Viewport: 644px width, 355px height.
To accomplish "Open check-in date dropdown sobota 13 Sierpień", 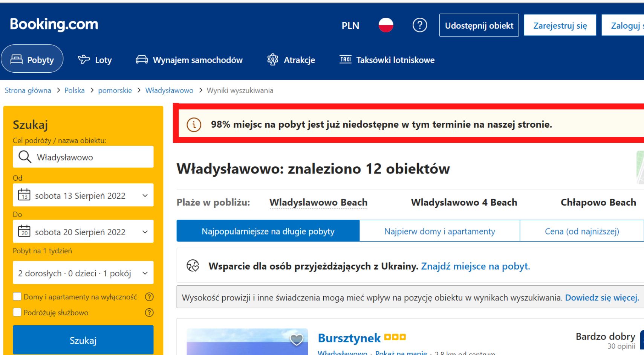I will coord(83,195).
